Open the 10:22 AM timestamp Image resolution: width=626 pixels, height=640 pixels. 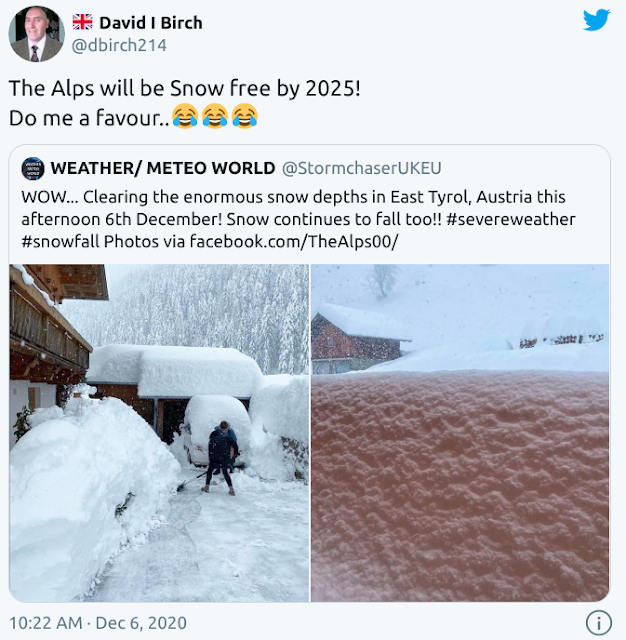click(x=46, y=623)
